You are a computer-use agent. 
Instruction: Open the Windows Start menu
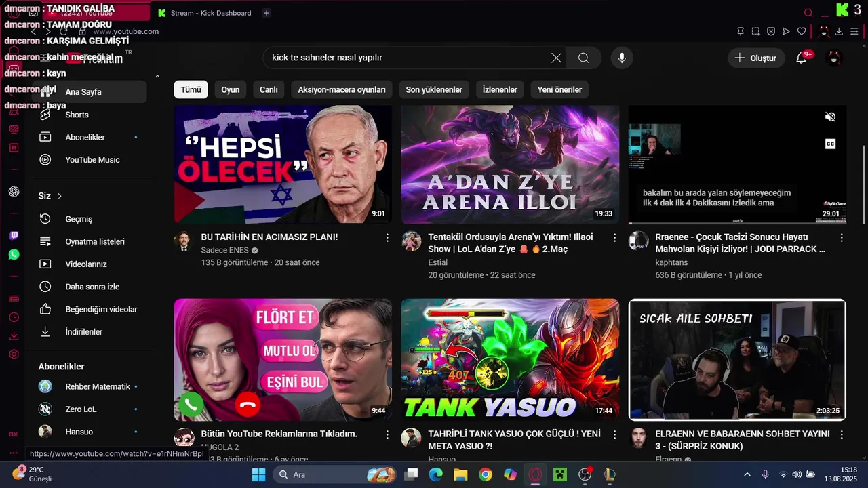point(258,474)
